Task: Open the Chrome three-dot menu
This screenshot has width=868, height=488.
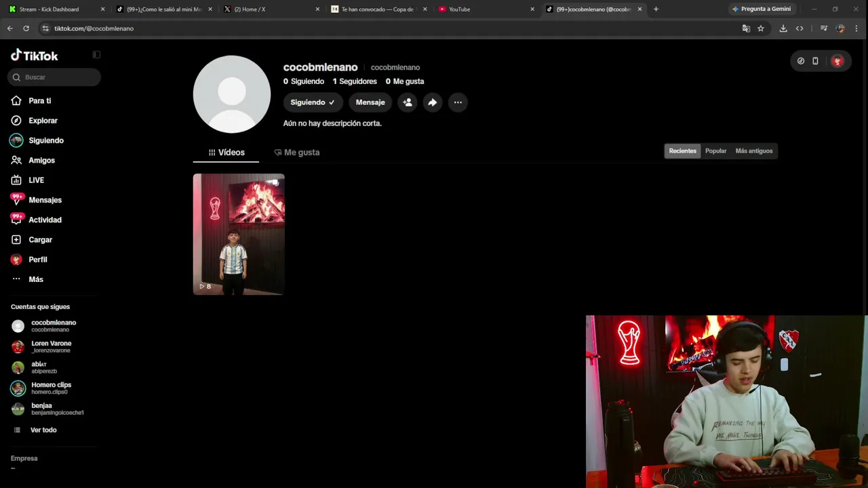Action: tap(857, 28)
